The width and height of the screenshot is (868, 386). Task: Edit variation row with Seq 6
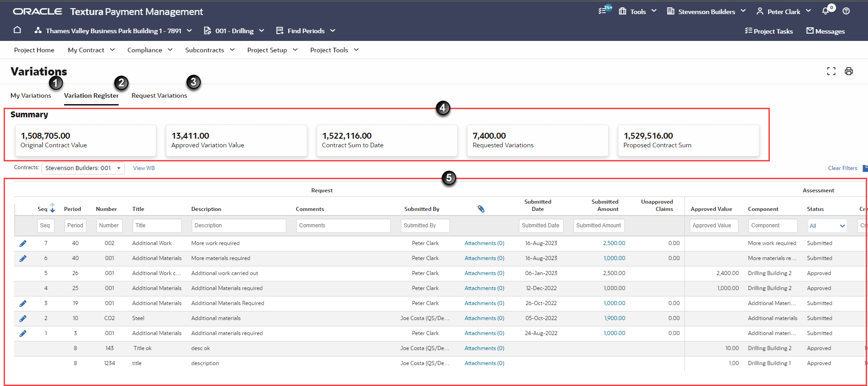click(23, 258)
